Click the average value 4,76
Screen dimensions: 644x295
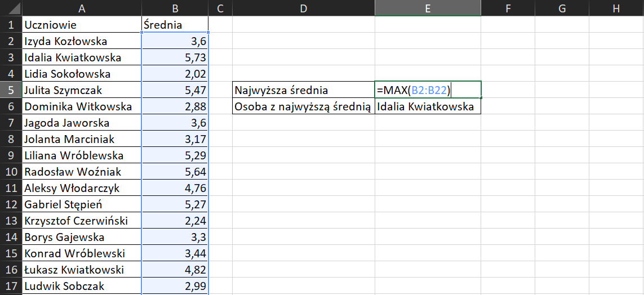click(175, 188)
